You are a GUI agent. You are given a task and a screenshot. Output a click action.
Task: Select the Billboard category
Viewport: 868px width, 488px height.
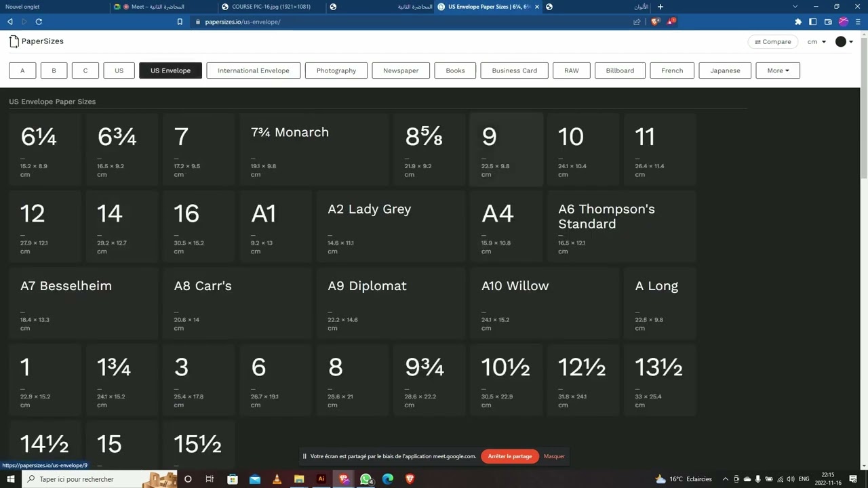[620, 70]
